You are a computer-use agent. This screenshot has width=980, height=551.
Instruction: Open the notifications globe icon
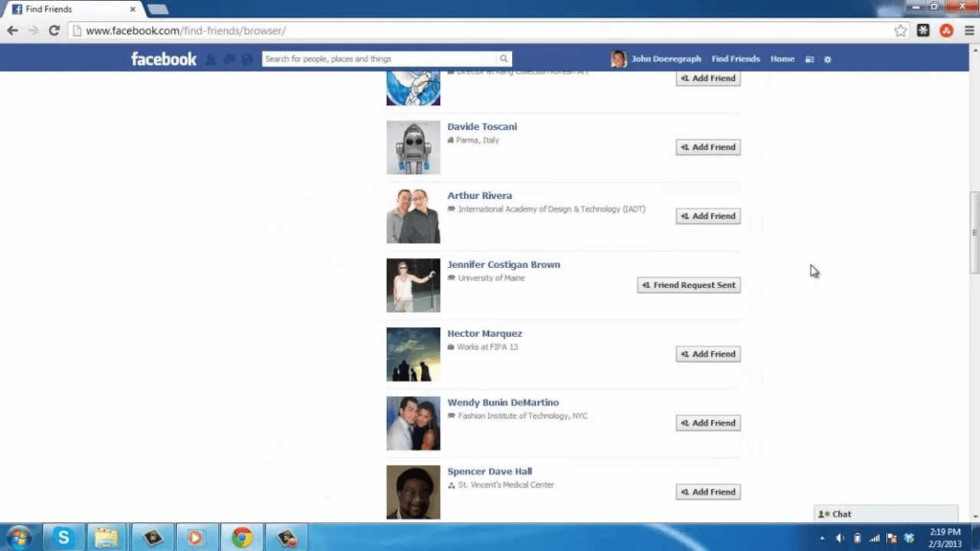[x=246, y=59]
